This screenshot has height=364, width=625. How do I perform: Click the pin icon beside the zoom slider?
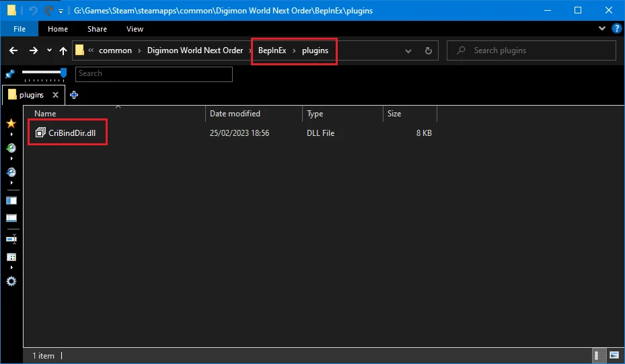(9, 74)
